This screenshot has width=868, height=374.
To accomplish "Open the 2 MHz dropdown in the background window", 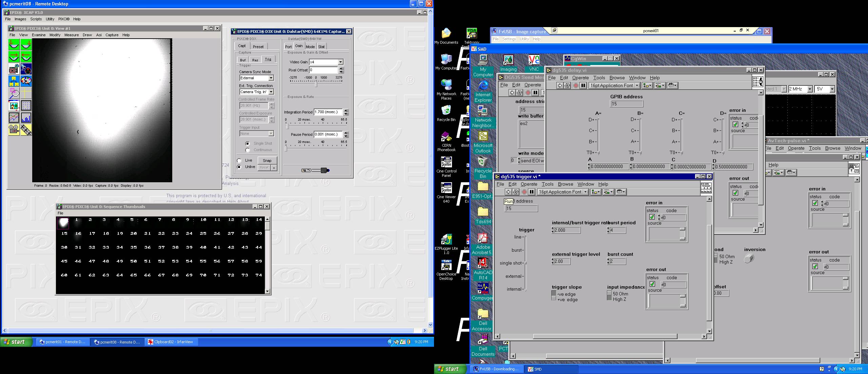I will [x=810, y=89].
